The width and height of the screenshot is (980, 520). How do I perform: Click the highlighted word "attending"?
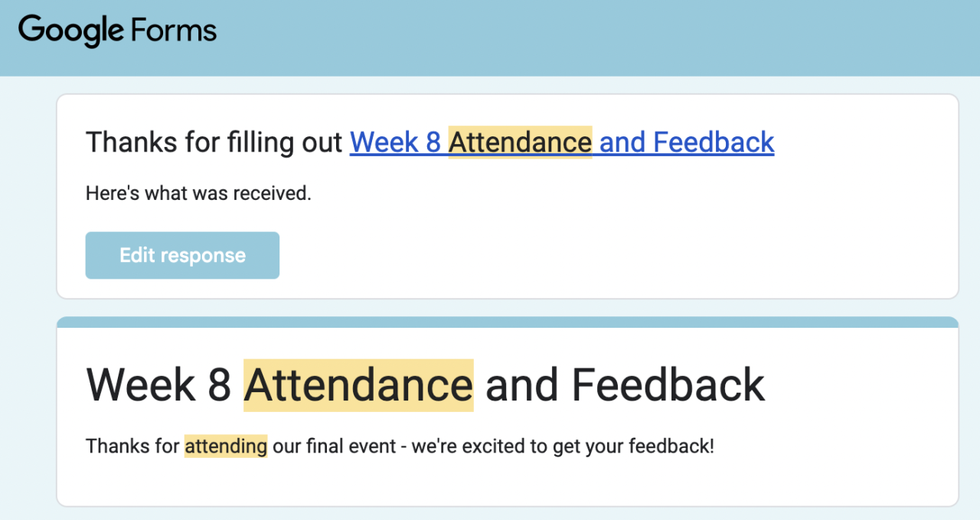[x=225, y=446]
